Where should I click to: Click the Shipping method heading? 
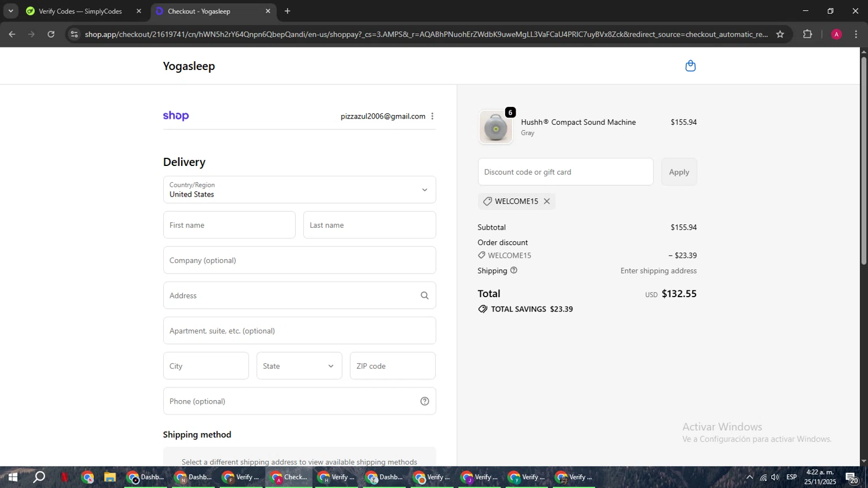197,435
